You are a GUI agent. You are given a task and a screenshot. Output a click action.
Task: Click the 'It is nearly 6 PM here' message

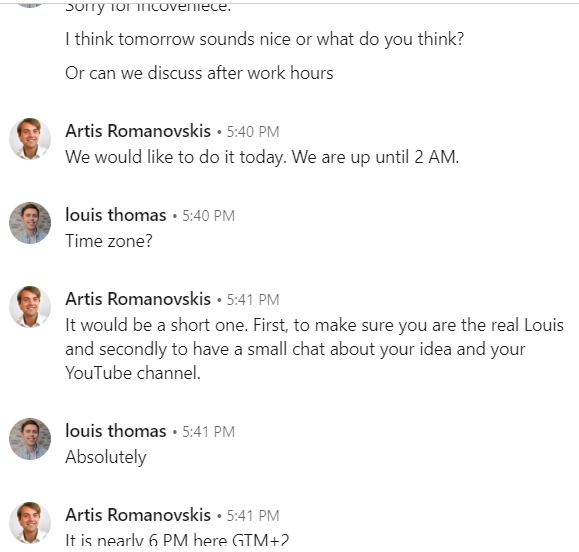click(x=177, y=540)
